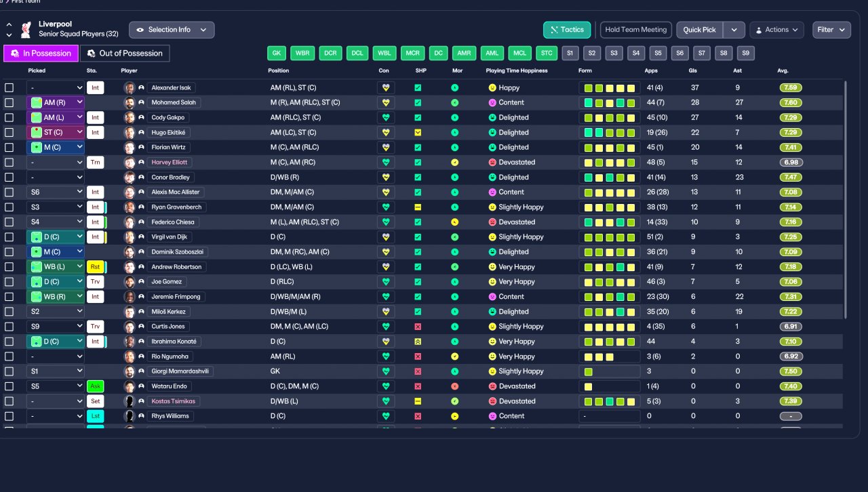Select the S1 substitute pill
This screenshot has height=492, width=868.
click(570, 53)
